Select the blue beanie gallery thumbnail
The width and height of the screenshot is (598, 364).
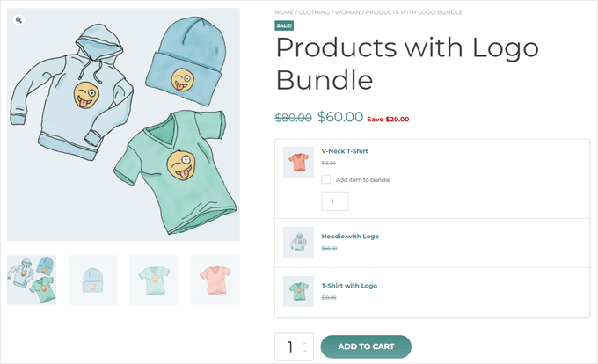coord(92,280)
